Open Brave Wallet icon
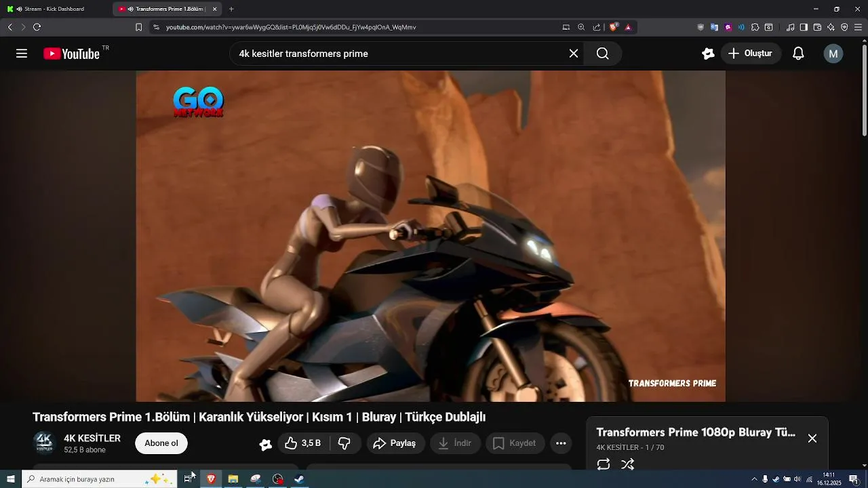Image resolution: width=868 pixels, height=488 pixels. 817,27
